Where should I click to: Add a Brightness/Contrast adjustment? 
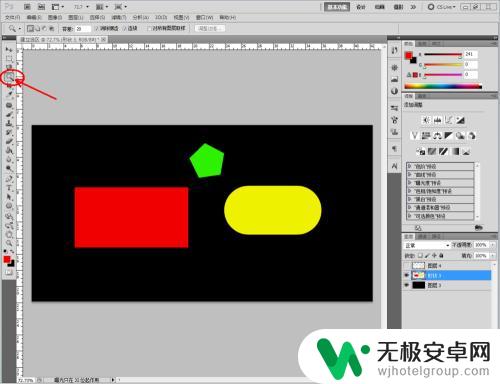coord(426,120)
